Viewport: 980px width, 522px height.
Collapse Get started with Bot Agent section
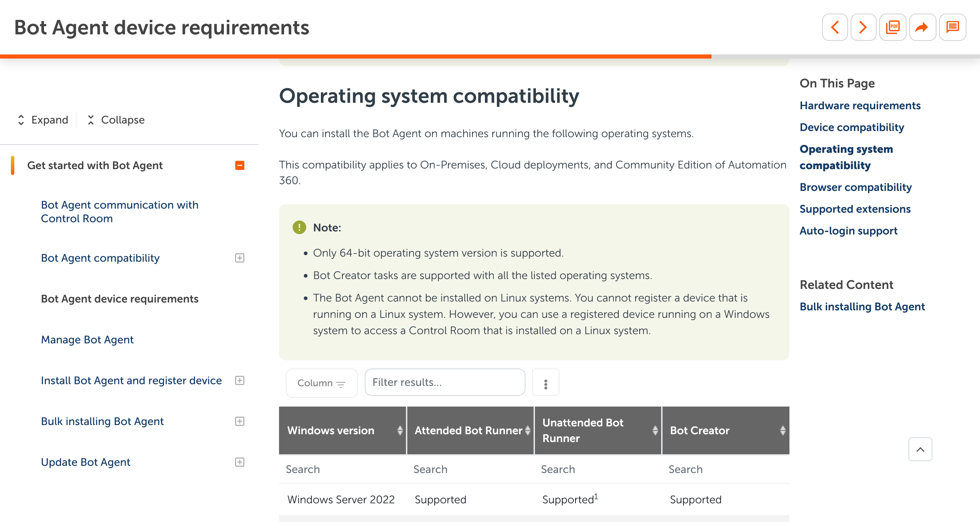pos(240,165)
